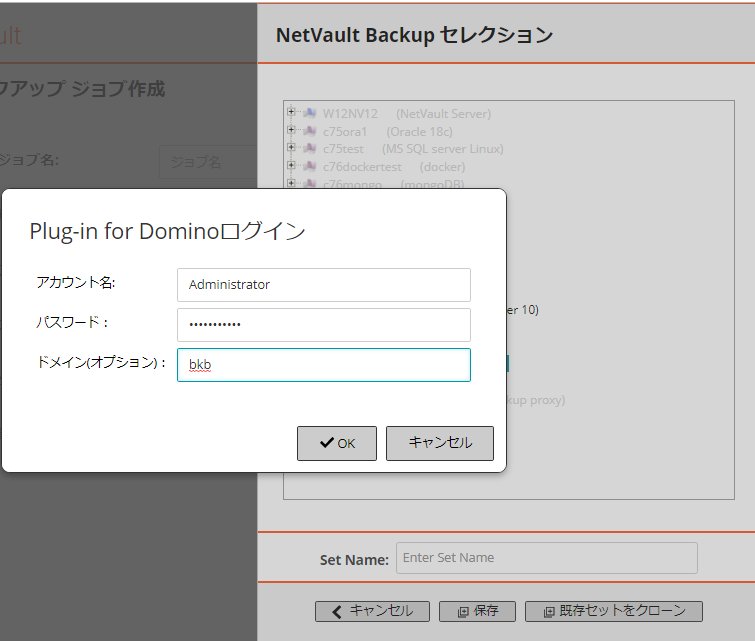The height and width of the screenshot is (641, 755).
Task: Select W12NV12 (NetVault Server) tree row
Action: pyautogui.click(x=407, y=114)
